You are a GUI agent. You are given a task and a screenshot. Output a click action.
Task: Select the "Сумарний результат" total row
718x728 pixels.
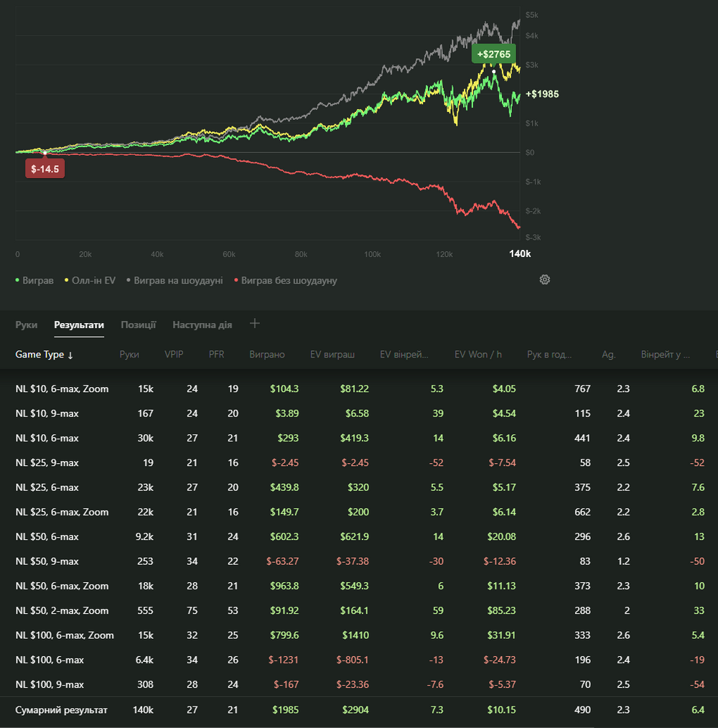[x=62, y=709]
